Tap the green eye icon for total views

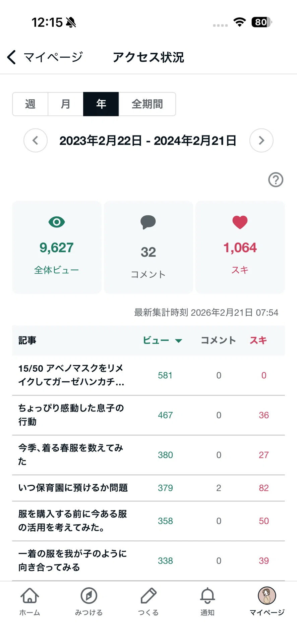click(x=57, y=222)
